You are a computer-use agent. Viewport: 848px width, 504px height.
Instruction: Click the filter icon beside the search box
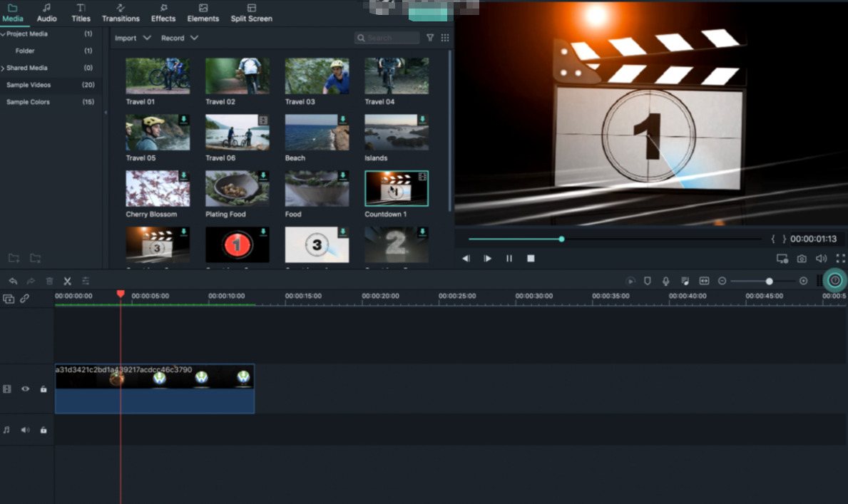click(x=430, y=38)
